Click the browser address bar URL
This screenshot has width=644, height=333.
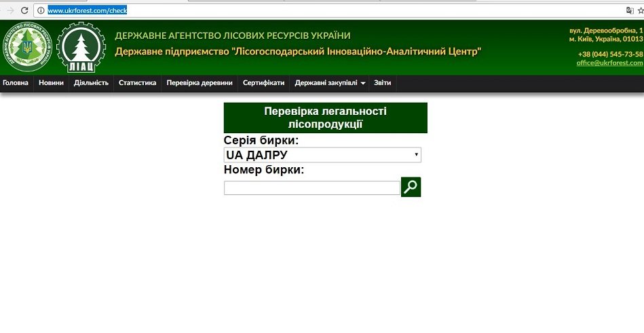click(x=87, y=11)
